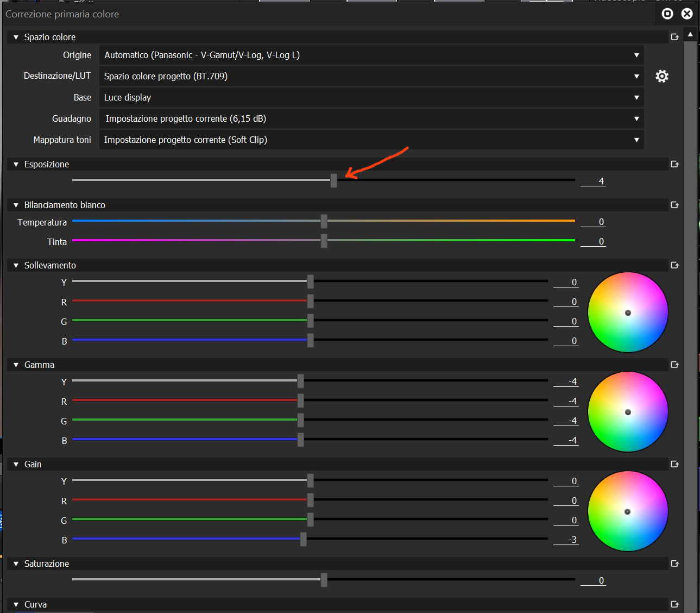Click the reset icon beside Curva
The height and width of the screenshot is (613, 700).
pos(675,604)
